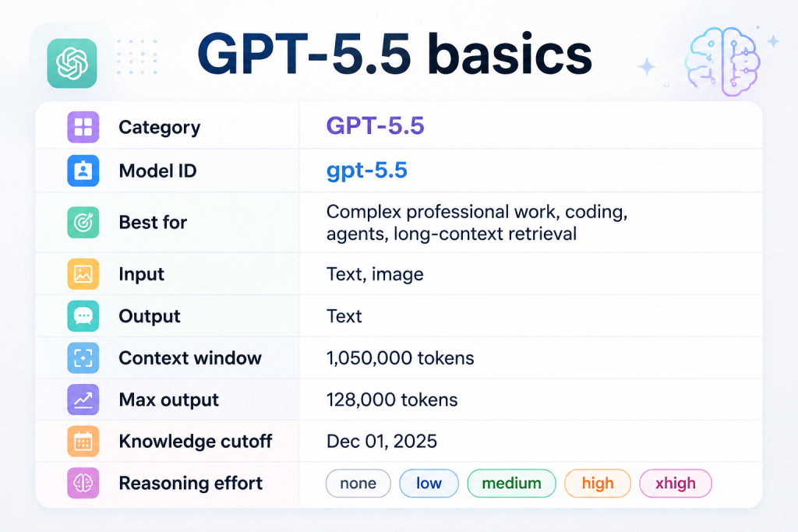Click the 'Dec 01, 2025' cutoff date
This screenshot has height=532, width=798.
382,442
